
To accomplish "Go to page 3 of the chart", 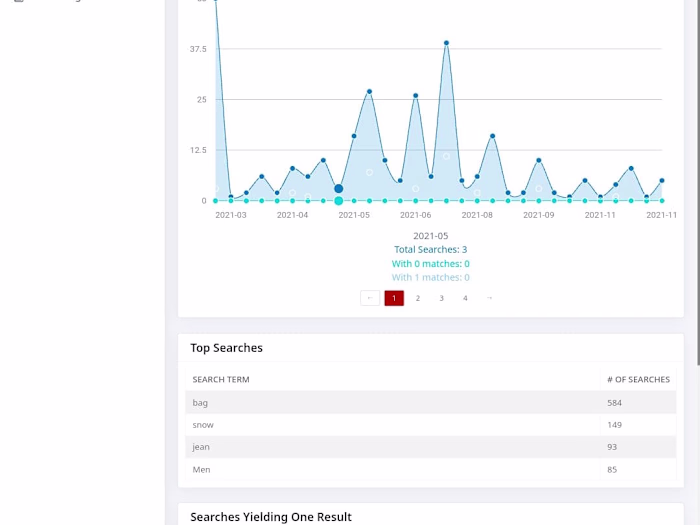I will [x=442, y=298].
